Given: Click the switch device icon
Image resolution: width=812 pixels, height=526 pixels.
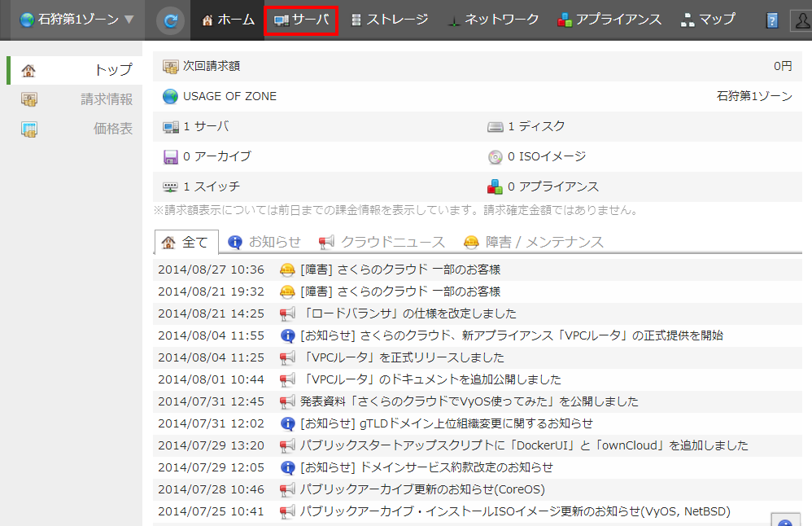Looking at the screenshot, I should (x=171, y=187).
